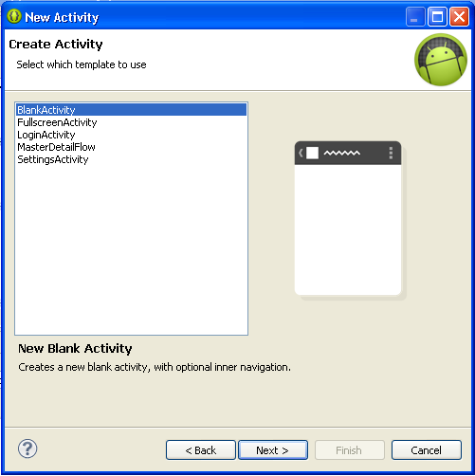Click the disabled Finish button

pyautogui.click(x=350, y=450)
